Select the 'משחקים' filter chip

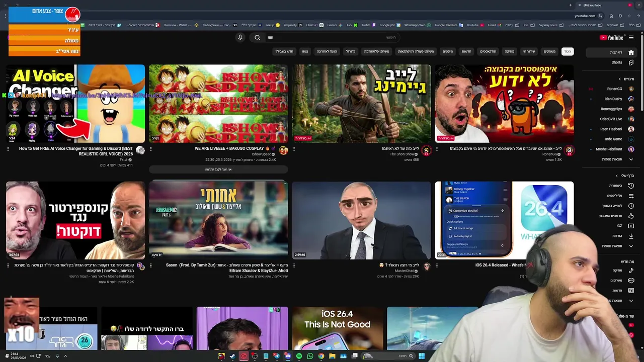click(549, 51)
